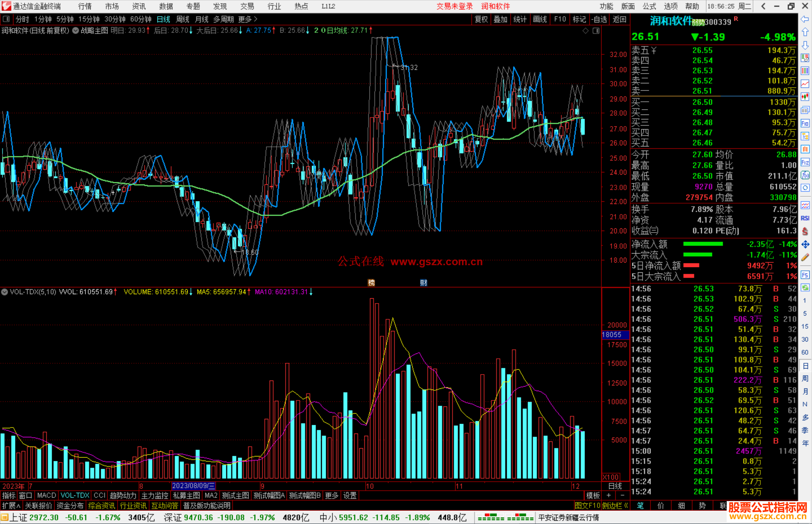Open the 行情 menu

coord(85,6)
